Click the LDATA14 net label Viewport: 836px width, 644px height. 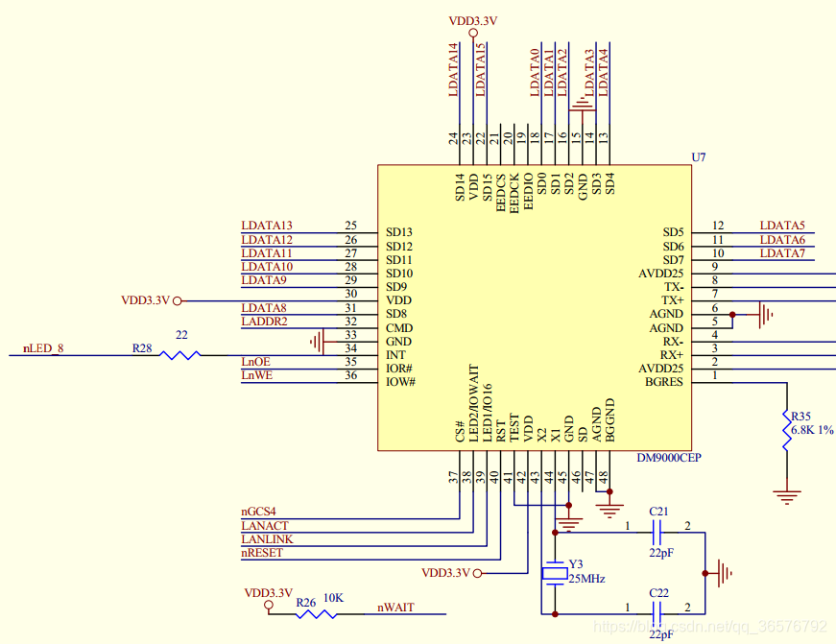tap(453, 70)
